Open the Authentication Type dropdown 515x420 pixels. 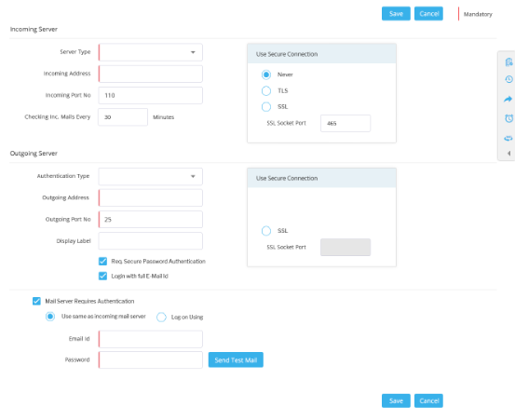pyautogui.click(x=151, y=176)
